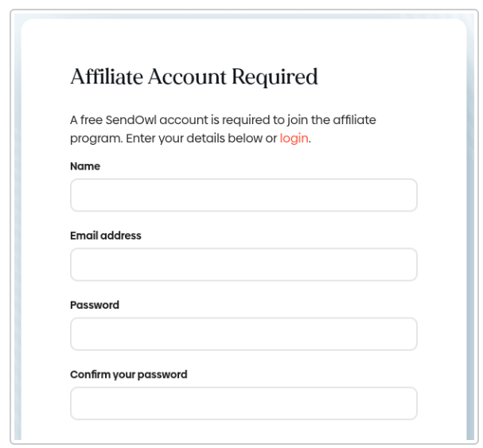
Task: Click the orange login link
Action: click(294, 138)
